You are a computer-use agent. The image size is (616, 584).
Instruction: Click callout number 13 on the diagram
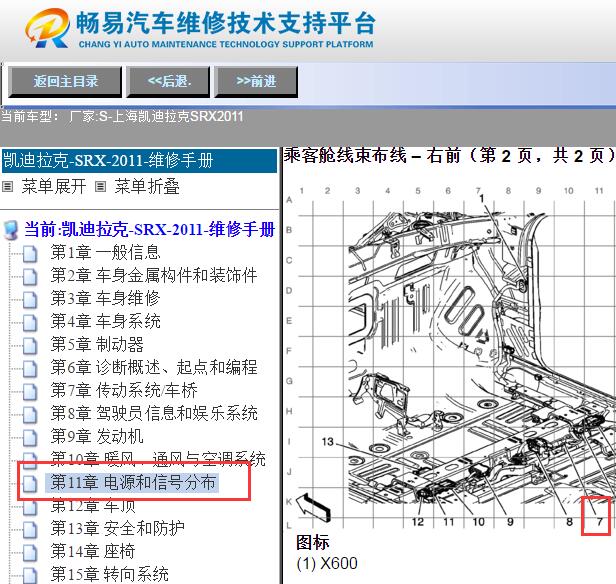(x=328, y=442)
